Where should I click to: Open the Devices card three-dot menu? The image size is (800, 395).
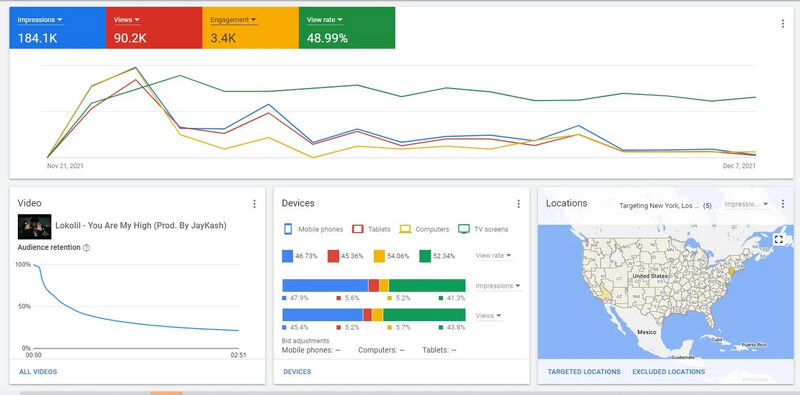[x=518, y=204]
